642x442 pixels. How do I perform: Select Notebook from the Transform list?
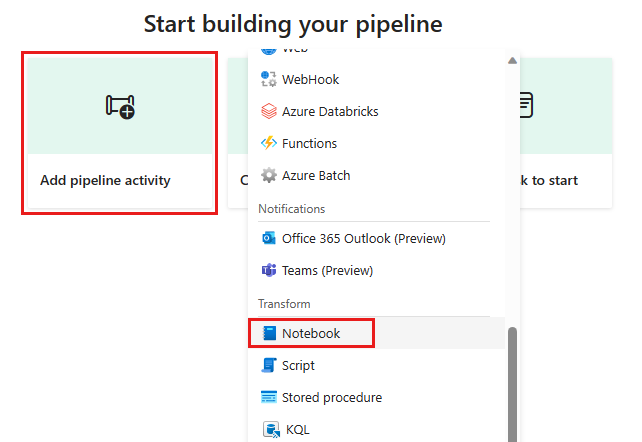(311, 333)
